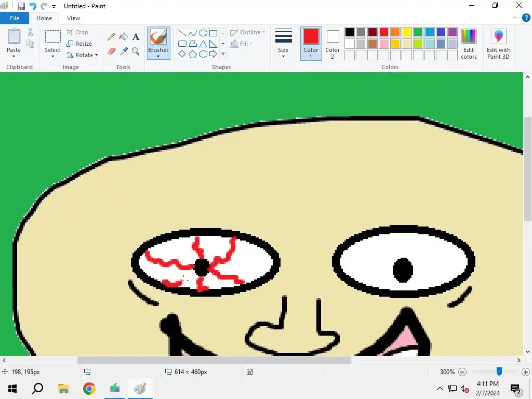Choose the Oval shape
The height and width of the screenshot is (399, 532).
pyautogui.click(x=203, y=33)
